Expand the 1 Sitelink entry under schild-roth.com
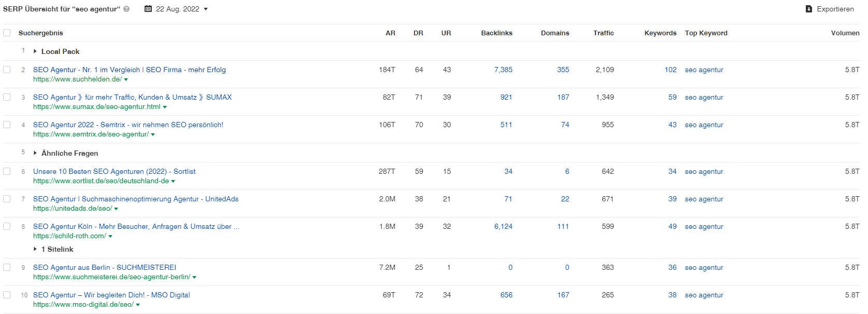 coord(35,249)
